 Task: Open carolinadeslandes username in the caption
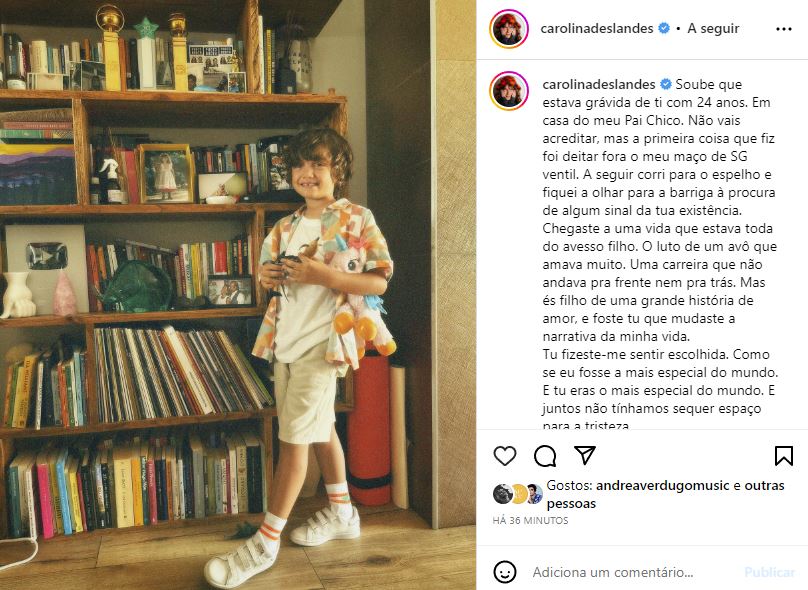[599, 84]
